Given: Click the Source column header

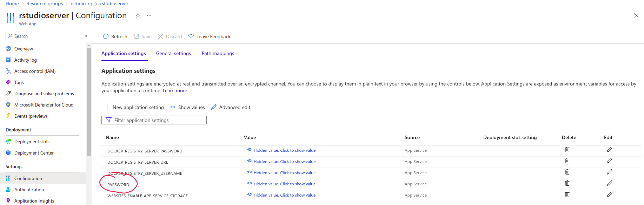Looking at the screenshot, I should coord(412,137).
